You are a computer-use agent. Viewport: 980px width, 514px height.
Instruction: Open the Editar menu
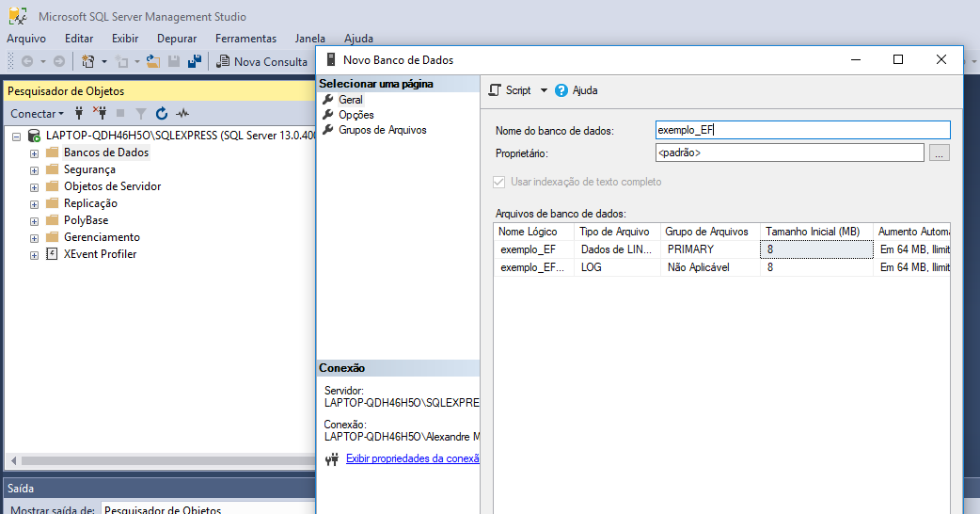pyautogui.click(x=79, y=39)
